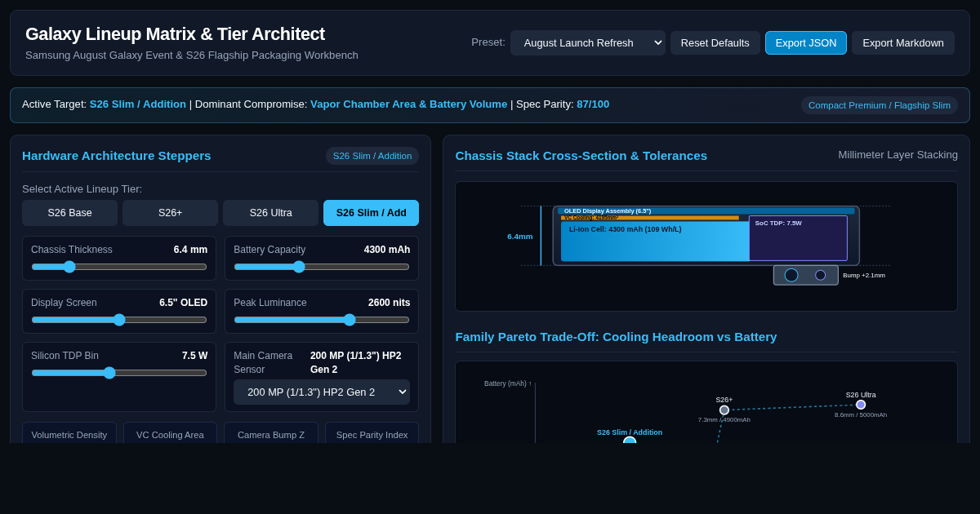
Task: Select the S26 Base tier
Action: click(70, 213)
